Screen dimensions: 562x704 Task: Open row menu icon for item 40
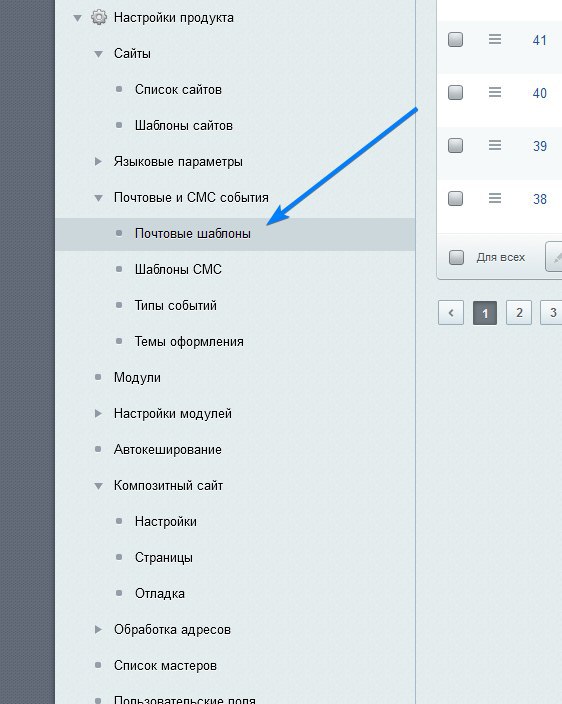coord(495,92)
